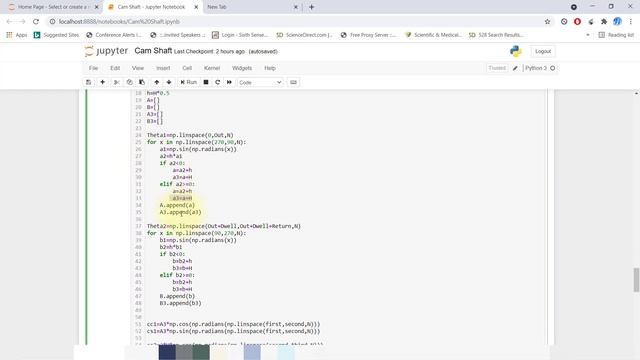Restart kernel and run all icon
The image size is (640, 360).
229,82
